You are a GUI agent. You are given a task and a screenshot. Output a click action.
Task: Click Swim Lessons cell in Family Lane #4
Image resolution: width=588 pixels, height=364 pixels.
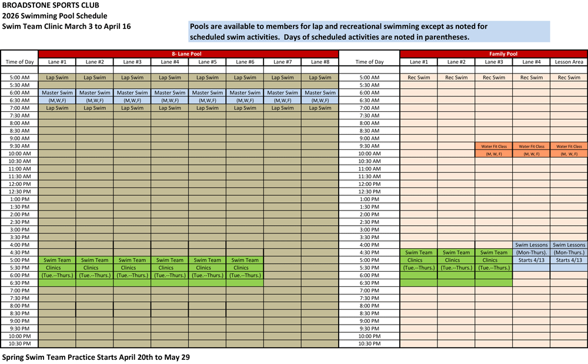[x=531, y=245]
